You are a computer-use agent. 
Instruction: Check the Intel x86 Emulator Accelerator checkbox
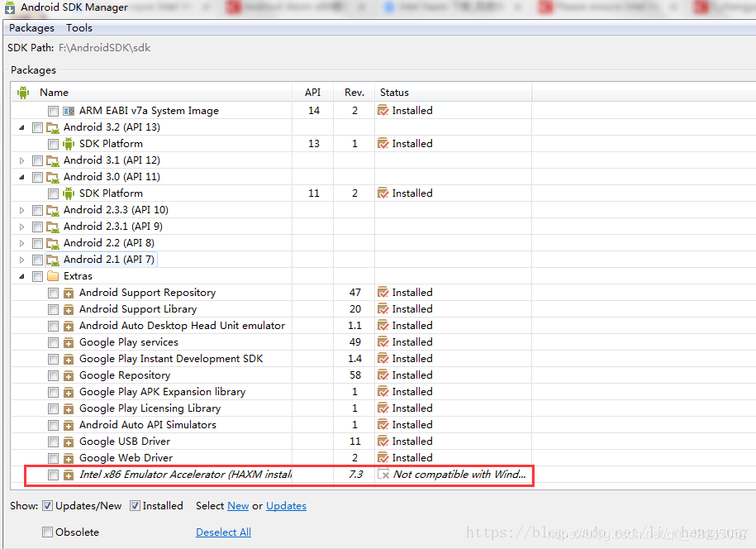[x=54, y=474]
